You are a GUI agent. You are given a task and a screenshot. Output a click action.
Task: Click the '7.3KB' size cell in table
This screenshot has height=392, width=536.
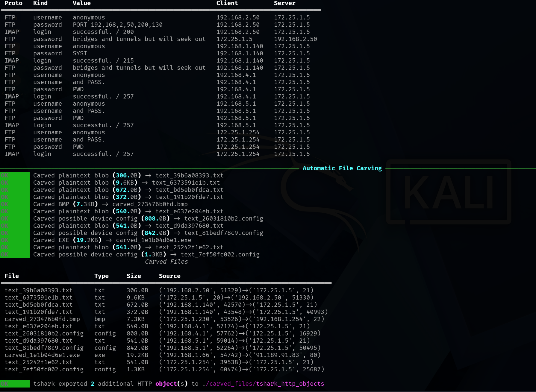136,319
